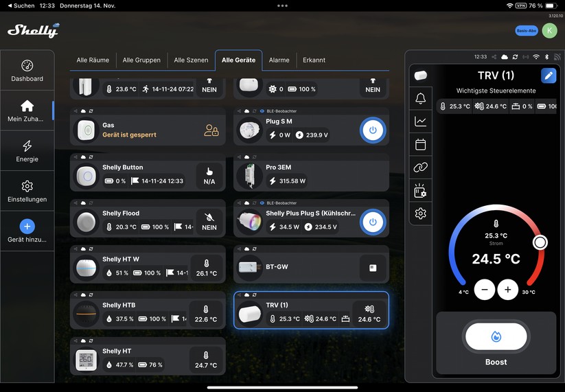This screenshot has width=565, height=392.
Task: Go back to Suchen in status bar
Action: [21, 5]
